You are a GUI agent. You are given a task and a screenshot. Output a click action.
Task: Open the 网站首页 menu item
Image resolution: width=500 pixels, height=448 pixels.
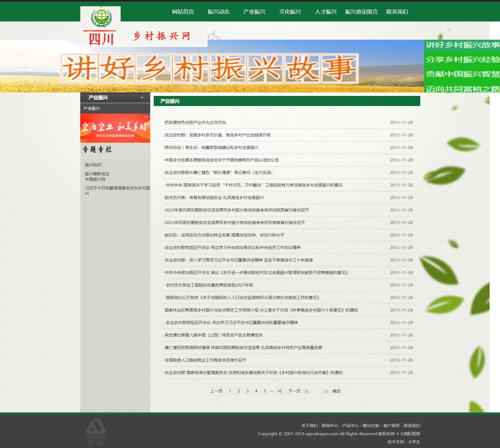[x=183, y=12]
